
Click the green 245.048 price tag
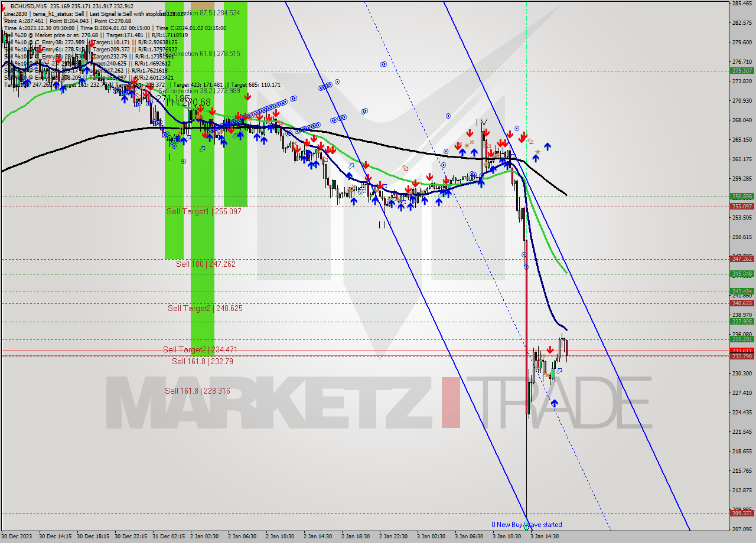[742, 274]
